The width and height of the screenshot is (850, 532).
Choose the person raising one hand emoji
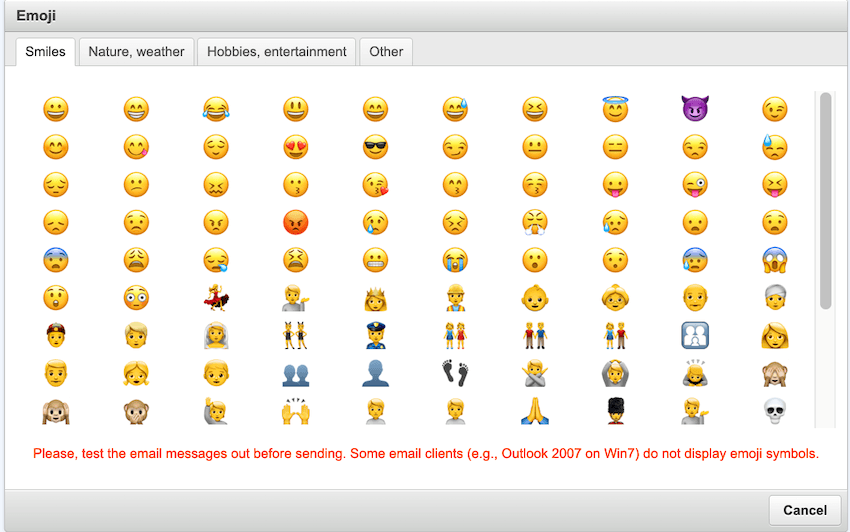pos(216,411)
